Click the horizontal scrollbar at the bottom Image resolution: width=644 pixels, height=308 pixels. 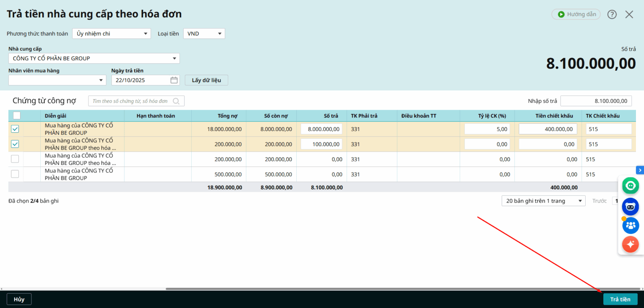pyautogui.click(x=402, y=289)
